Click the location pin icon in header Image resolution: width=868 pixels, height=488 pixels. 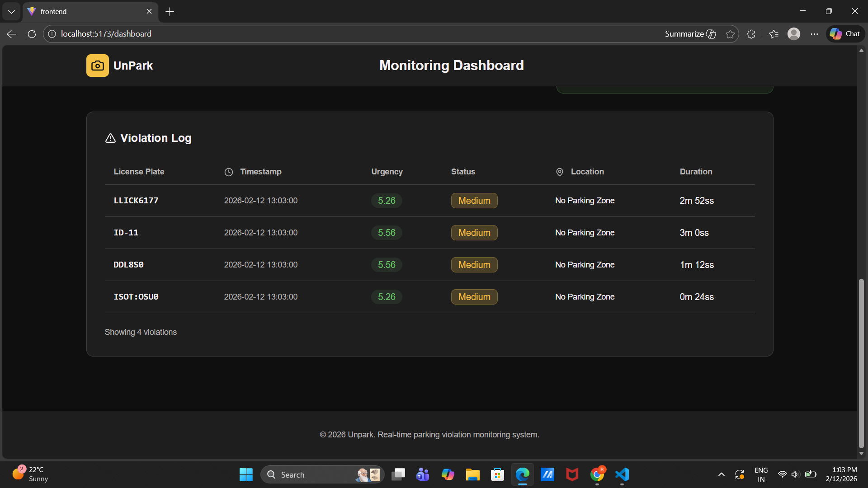point(559,172)
